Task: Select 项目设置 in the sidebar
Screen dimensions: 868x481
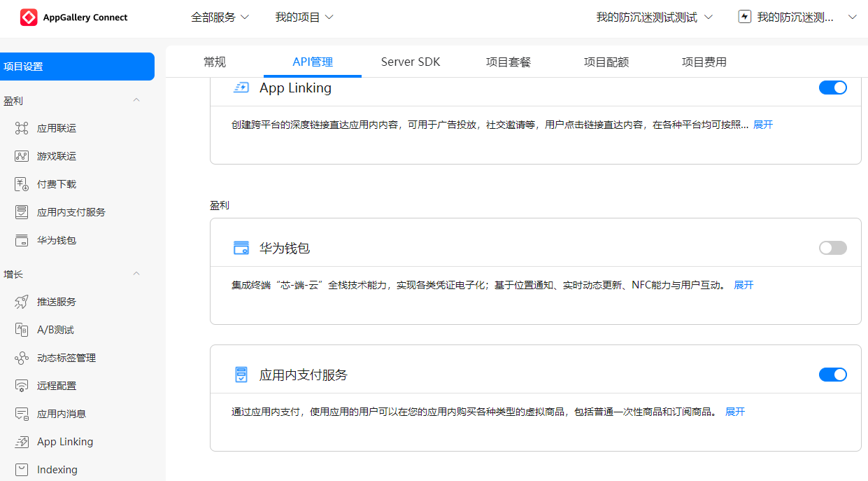Action: tap(77, 67)
